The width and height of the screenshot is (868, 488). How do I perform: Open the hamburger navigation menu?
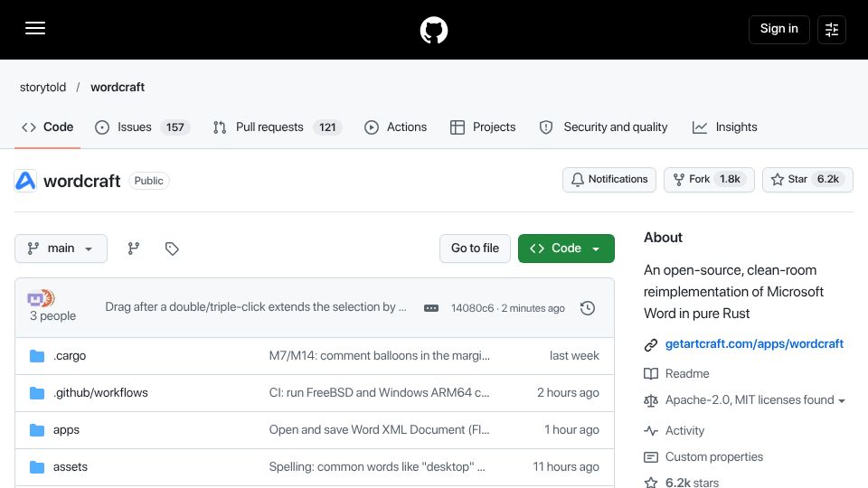[x=35, y=28]
